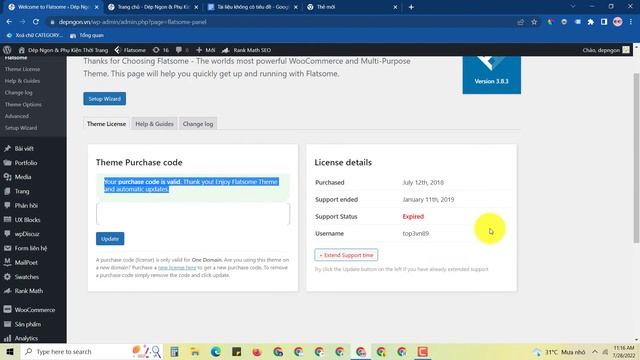Open Rank Math SEO in admin bar
Screen dimensions: 640x360
[246, 50]
